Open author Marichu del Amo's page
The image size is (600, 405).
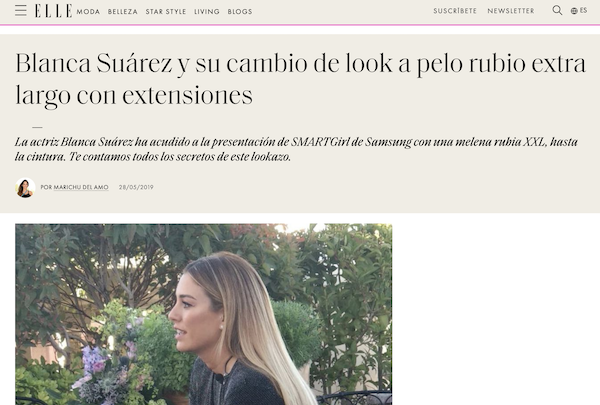click(81, 187)
